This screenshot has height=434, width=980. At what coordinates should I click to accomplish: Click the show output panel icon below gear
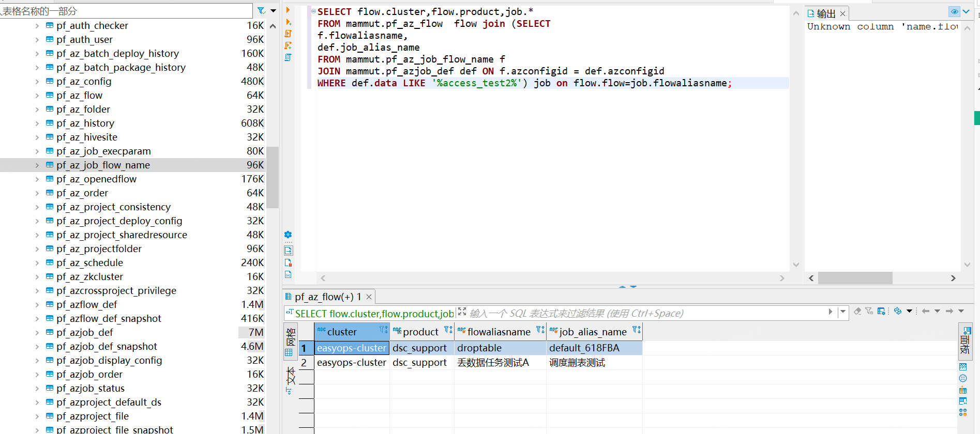pyautogui.click(x=288, y=251)
